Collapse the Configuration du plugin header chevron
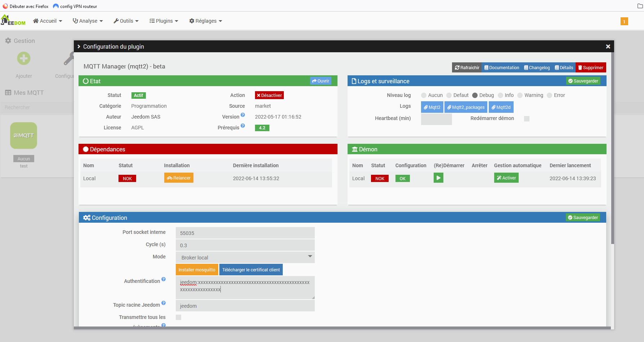The width and height of the screenshot is (644, 342). (x=79, y=46)
